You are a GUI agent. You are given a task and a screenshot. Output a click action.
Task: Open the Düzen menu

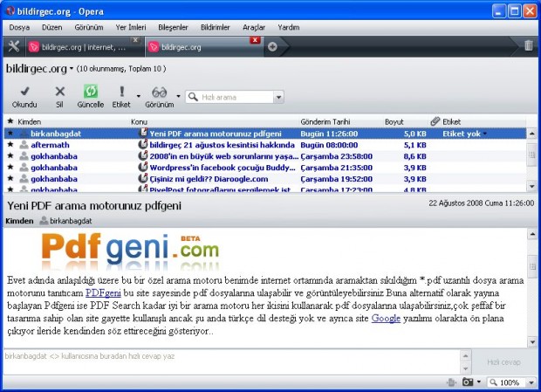[52, 27]
